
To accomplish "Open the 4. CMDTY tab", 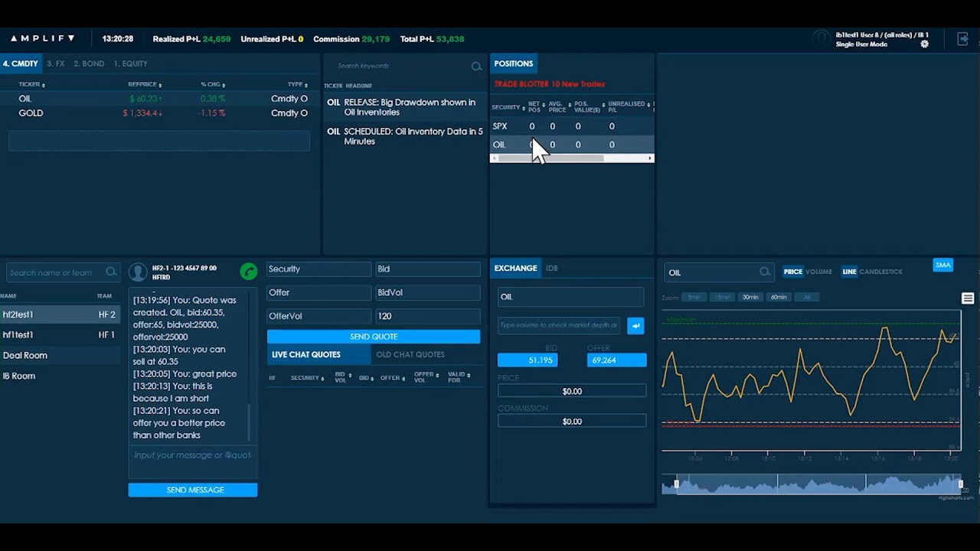I will pos(20,64).
